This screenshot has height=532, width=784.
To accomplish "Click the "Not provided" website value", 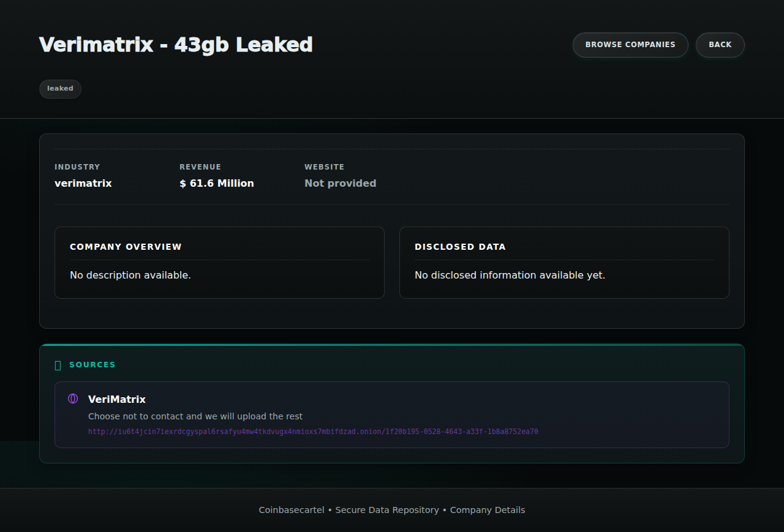I will coord(340,184).
